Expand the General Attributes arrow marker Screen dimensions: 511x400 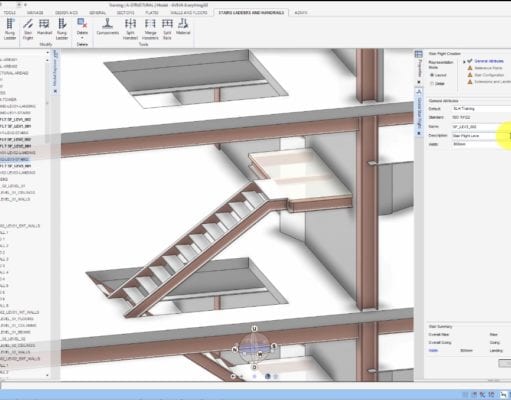464,62
